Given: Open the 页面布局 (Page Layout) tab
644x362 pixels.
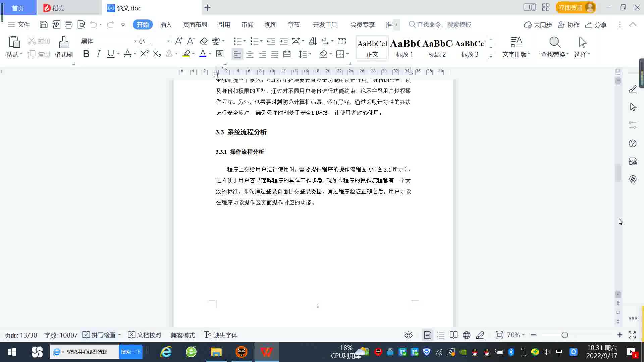Looking at the screenshot, I should pos(195,25).
